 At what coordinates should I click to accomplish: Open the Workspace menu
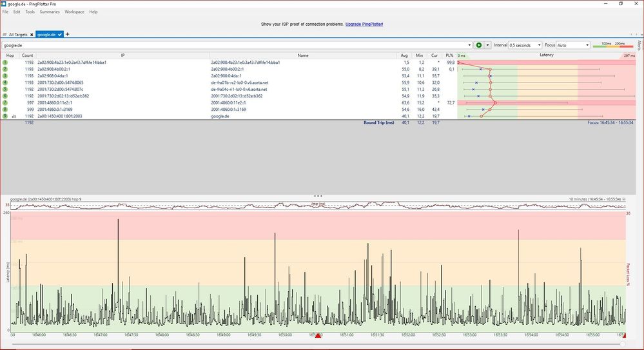tap(74, 12)
